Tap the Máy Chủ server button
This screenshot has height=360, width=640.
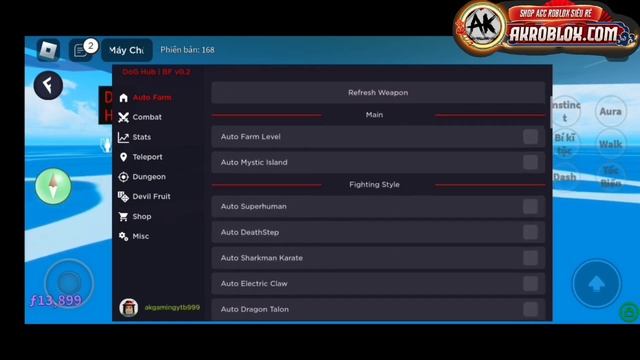(127, 50)
